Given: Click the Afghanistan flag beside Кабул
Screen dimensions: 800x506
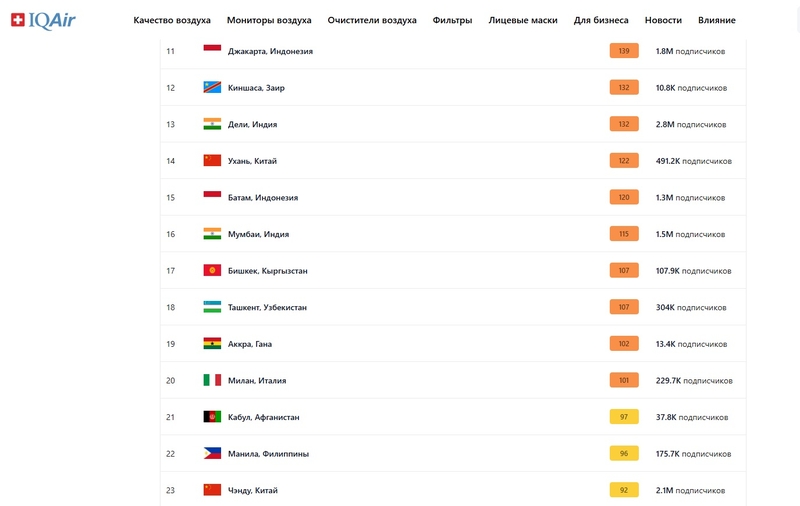Looking at the screenshot, I should click(212, 417).
